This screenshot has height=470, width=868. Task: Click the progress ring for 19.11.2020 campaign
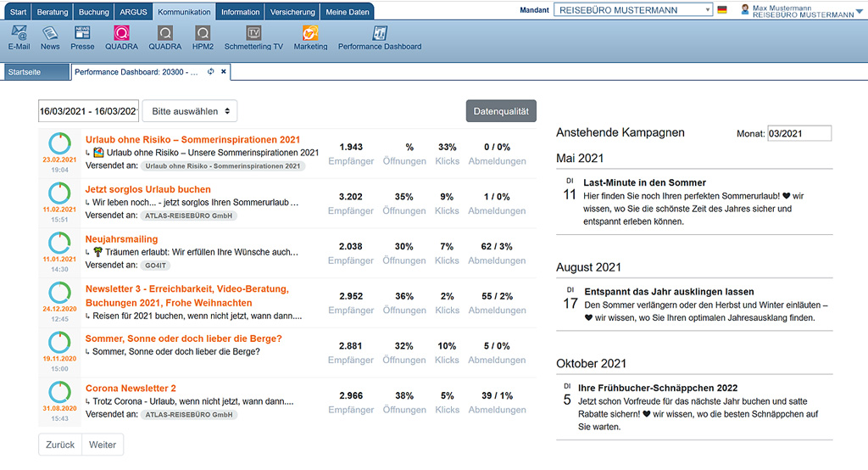coord(59,343)
